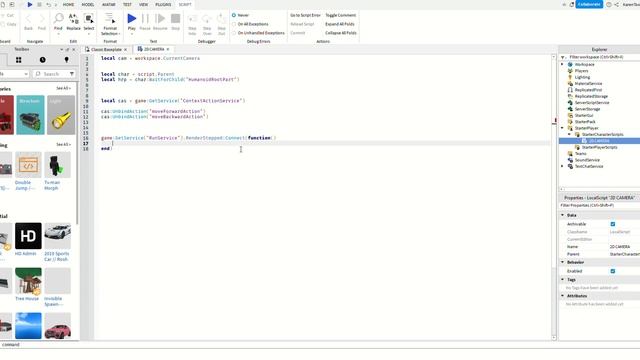The image size is (640, 360).
Task: Click the SoundService icon in Explorer
Action: pos(570,160)
